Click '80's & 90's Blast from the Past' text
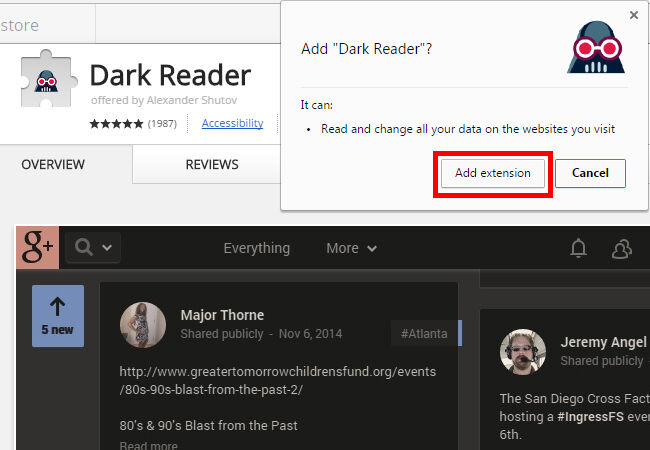Image resolution: width=650 pixels, height=450 pixels. tap(208, 426)
